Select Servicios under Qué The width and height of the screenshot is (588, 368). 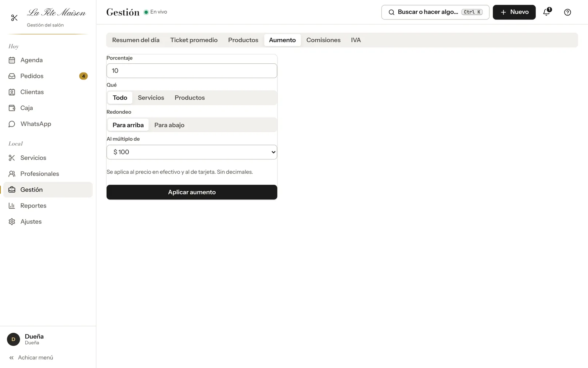click(x=151, y=98)
